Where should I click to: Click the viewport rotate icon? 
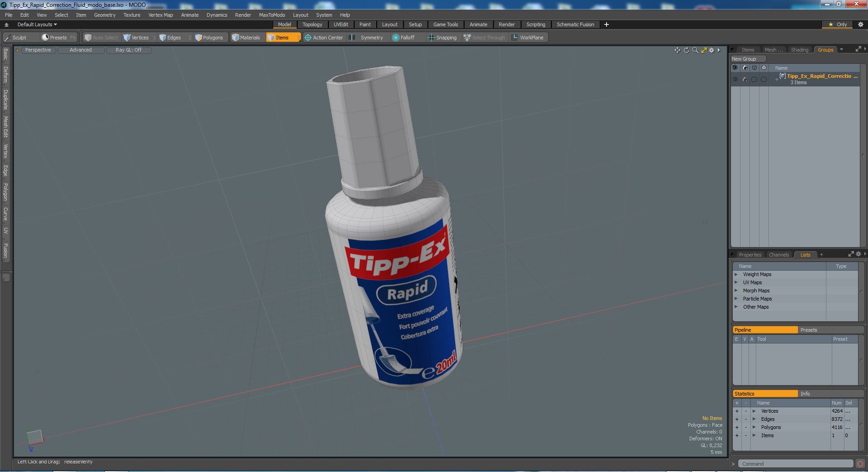pos(686,50)
